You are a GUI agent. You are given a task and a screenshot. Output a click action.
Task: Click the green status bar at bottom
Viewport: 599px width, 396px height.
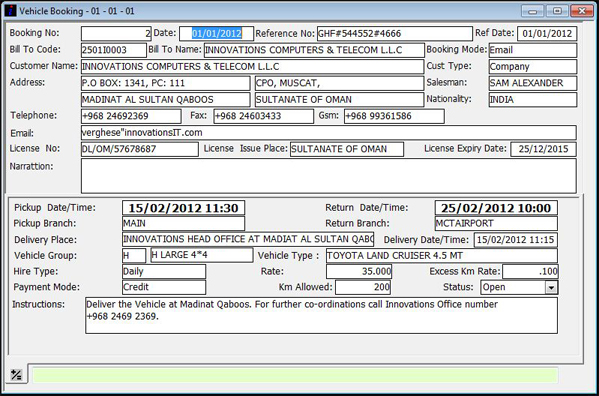click(x=295, y=375)
